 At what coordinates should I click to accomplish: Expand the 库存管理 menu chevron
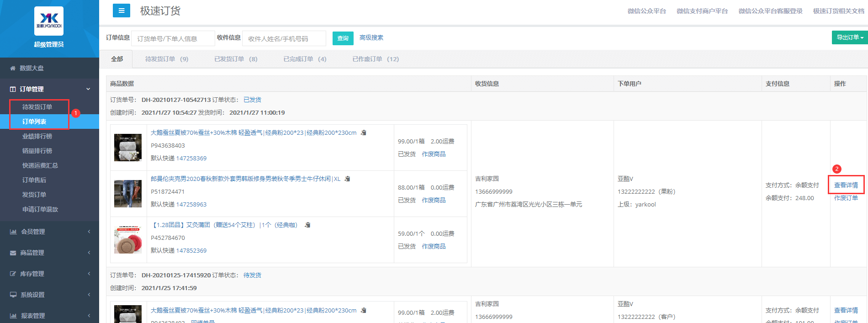point(89,274)
